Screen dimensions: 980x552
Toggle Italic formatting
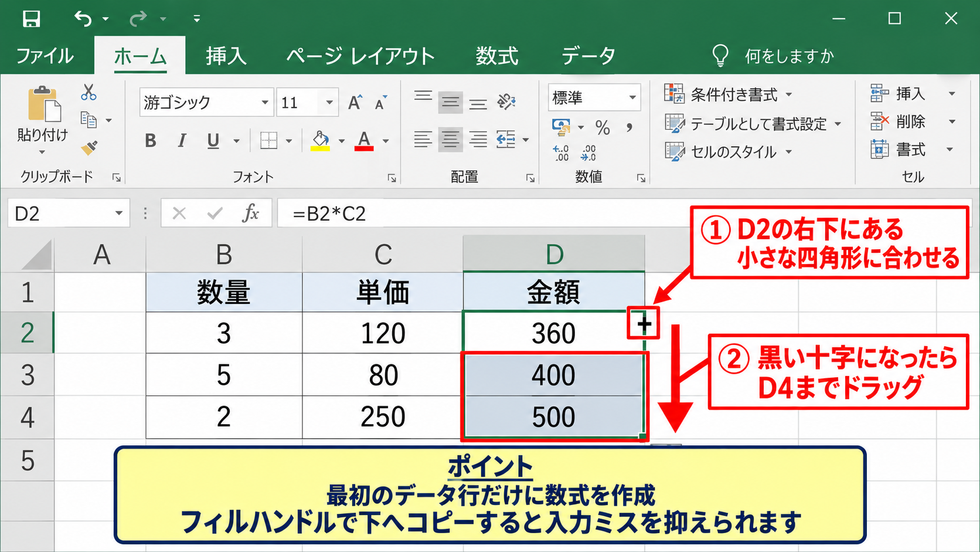coord(182,140)
